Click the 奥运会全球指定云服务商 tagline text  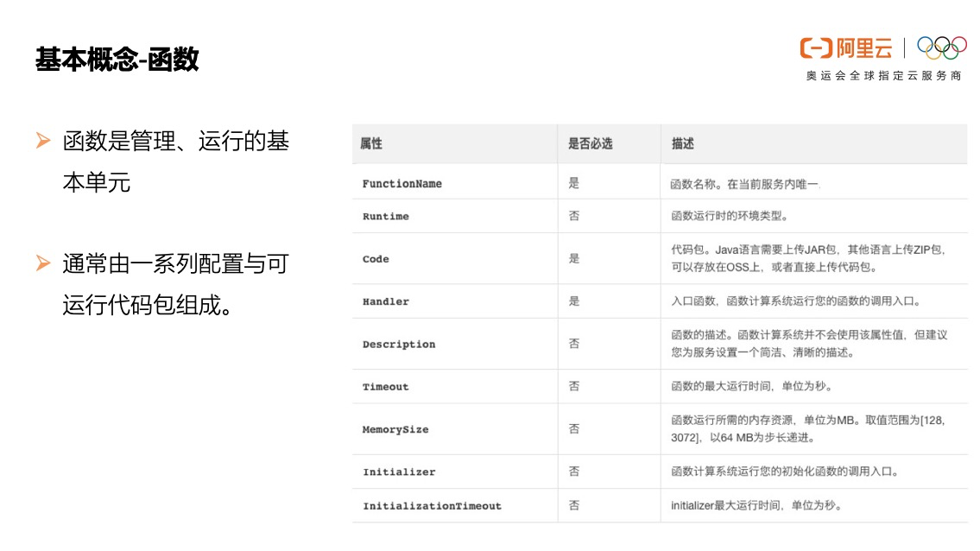coord(883,76)
